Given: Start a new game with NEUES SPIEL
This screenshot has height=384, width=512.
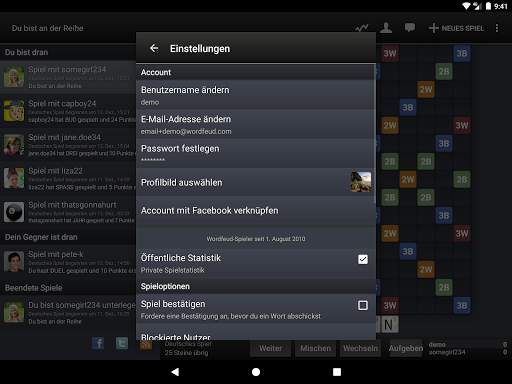Looking at the screenshot, I should click(x=456, y=28).
